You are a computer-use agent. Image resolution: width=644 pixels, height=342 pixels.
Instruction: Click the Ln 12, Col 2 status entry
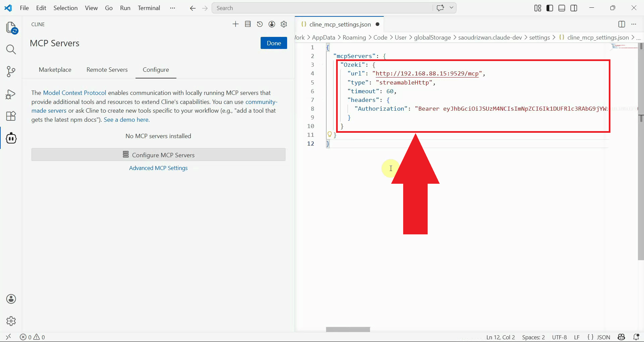[500, 337]
